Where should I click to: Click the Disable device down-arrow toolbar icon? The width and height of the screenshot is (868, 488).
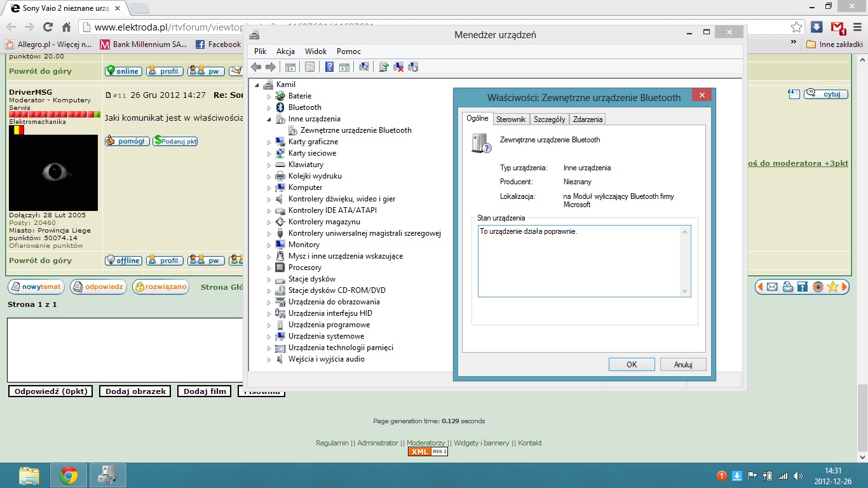pos(413,67)
